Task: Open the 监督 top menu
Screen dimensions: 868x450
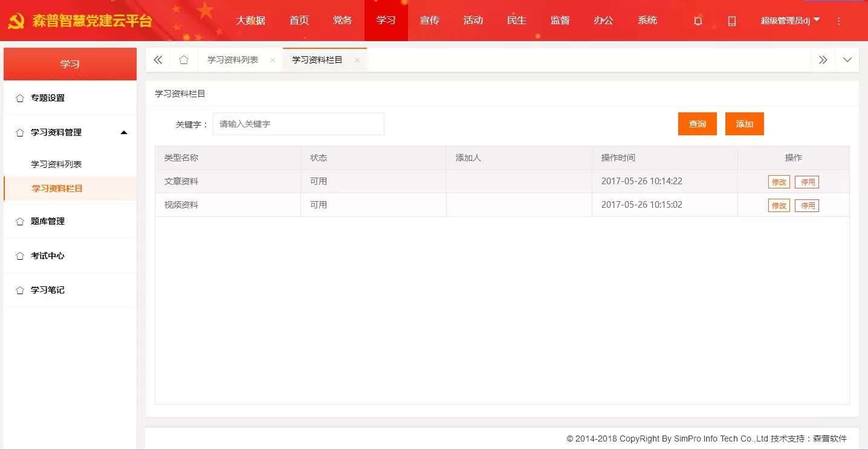Action: [560, 21]
